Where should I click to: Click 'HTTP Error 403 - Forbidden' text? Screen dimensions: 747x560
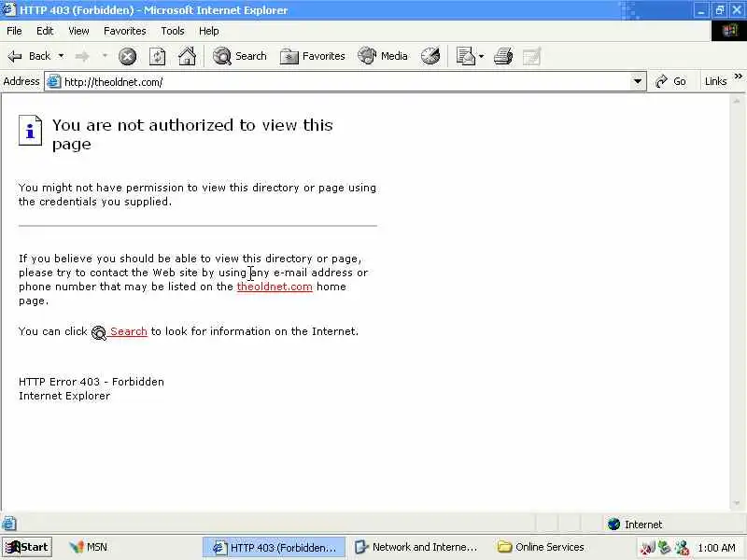click(92, 382)
